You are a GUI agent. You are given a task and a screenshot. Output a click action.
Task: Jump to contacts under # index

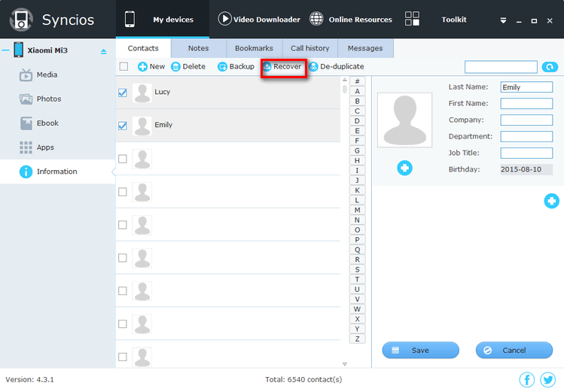pyautogui.click(x=357, y=81)
